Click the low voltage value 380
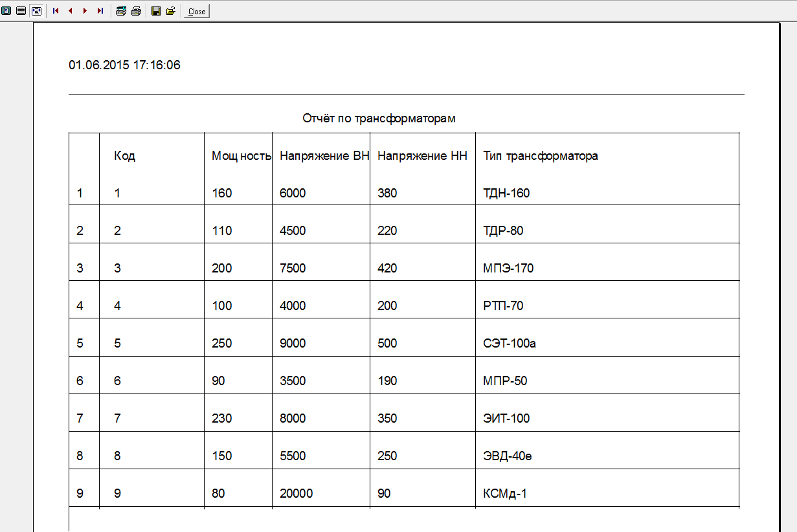This screenshot has width=797, height=532. [387, 193]
